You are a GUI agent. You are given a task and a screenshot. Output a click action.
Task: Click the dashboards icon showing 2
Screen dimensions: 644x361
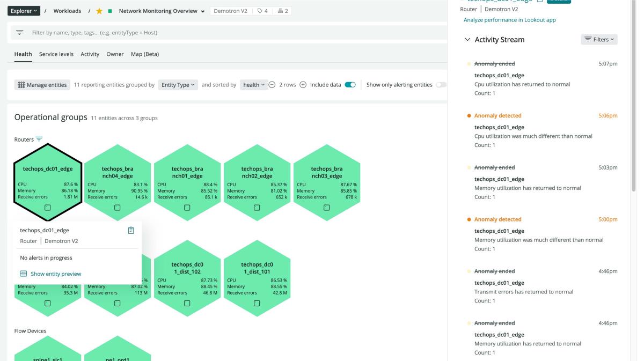click(x=282, y=11)
